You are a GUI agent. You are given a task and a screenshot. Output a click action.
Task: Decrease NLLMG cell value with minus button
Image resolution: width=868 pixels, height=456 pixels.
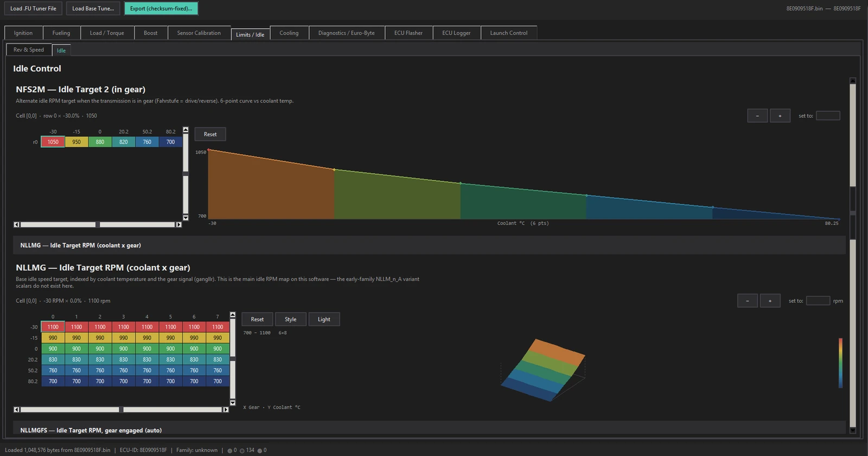[748, 301]
